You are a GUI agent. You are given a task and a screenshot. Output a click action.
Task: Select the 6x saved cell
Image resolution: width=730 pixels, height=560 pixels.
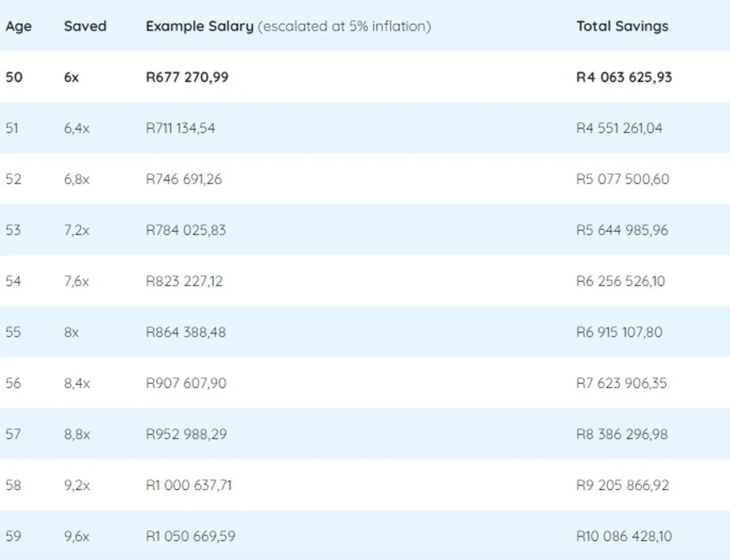click(72, 77)
